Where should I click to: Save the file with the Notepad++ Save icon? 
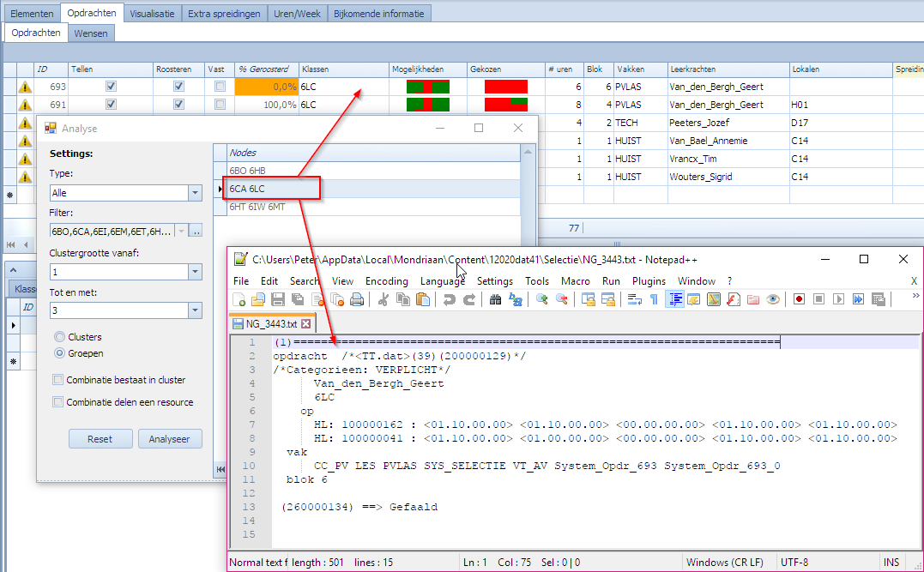[278, 300]
